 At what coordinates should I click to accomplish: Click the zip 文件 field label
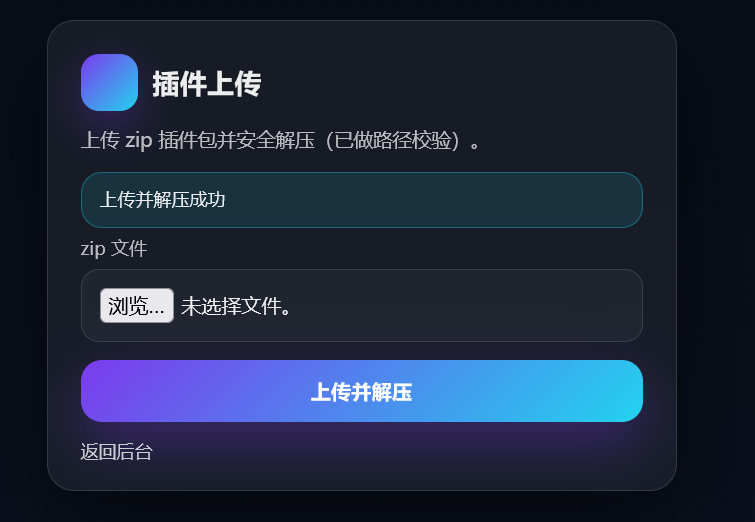(x=114, y=249)
